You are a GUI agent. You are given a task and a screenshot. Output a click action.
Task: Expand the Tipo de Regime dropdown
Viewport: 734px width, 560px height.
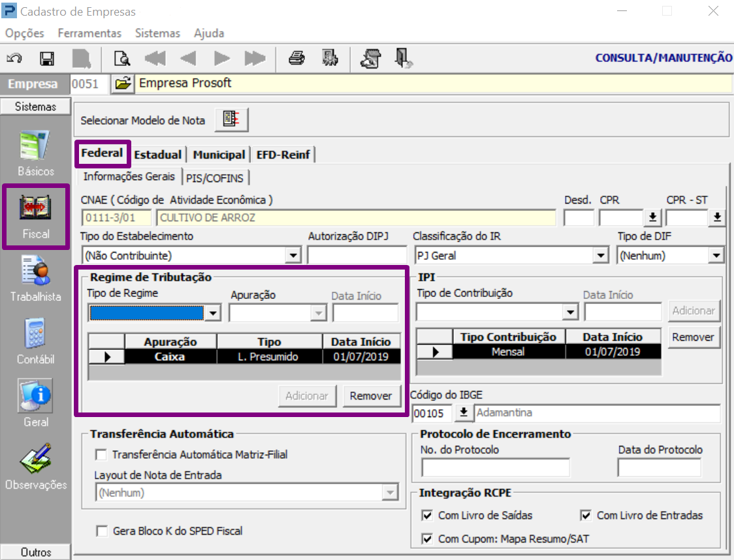212,314
